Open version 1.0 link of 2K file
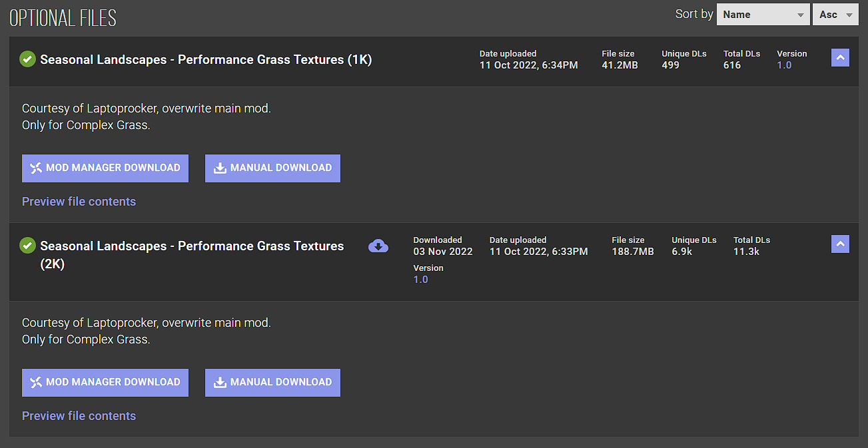This screenshot has height=448, width=868. pos(420,280)
